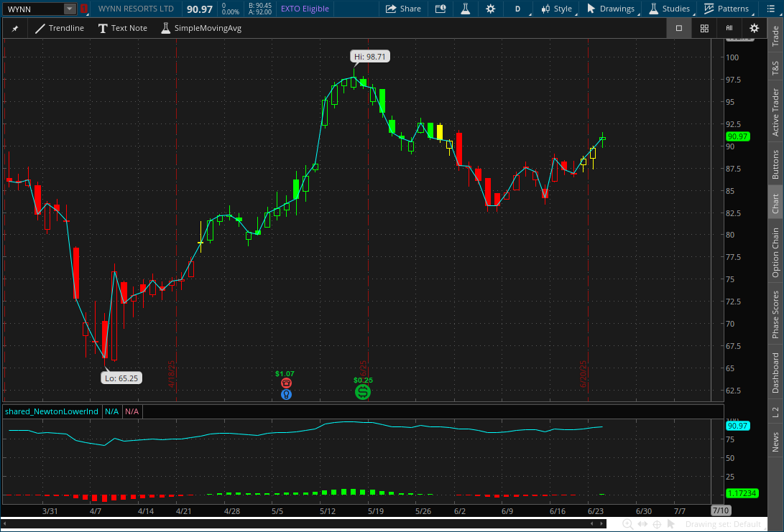Open the list menu icon at top right
784x532 pixels.
point(770,9)
